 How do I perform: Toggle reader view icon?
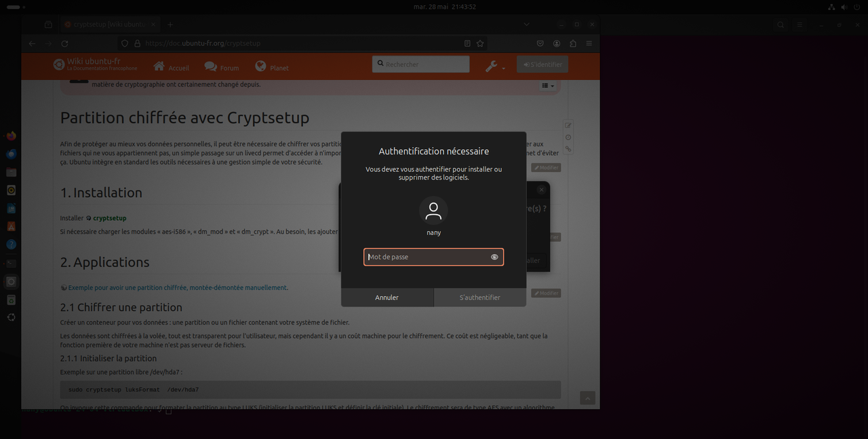467,43
